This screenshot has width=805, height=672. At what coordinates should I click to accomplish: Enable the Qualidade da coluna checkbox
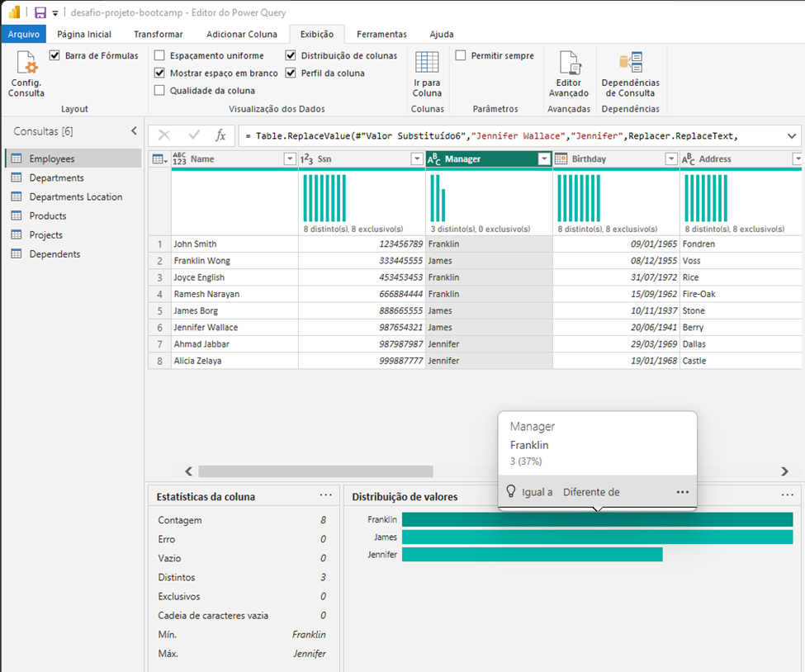tap(159, 90)
